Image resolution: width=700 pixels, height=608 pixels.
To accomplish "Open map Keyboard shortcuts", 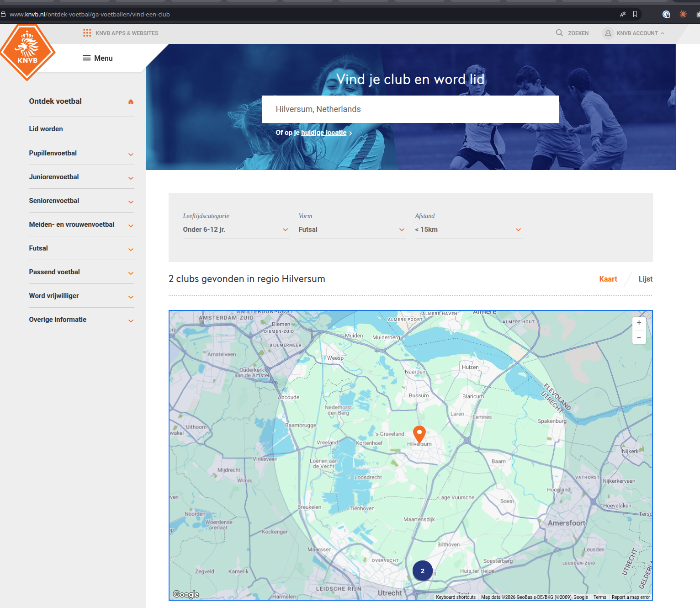I will tap(456, 597).
